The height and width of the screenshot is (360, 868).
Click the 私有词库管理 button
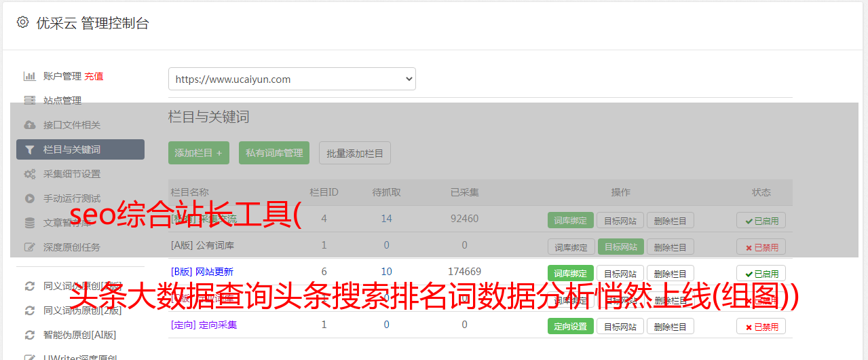pyautogui.click(x=274, y=153)
